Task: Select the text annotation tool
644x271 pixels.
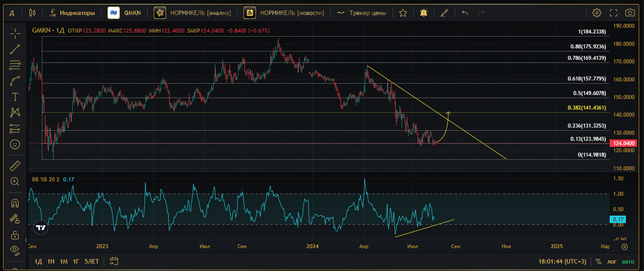Action: (x=15, y=97)
